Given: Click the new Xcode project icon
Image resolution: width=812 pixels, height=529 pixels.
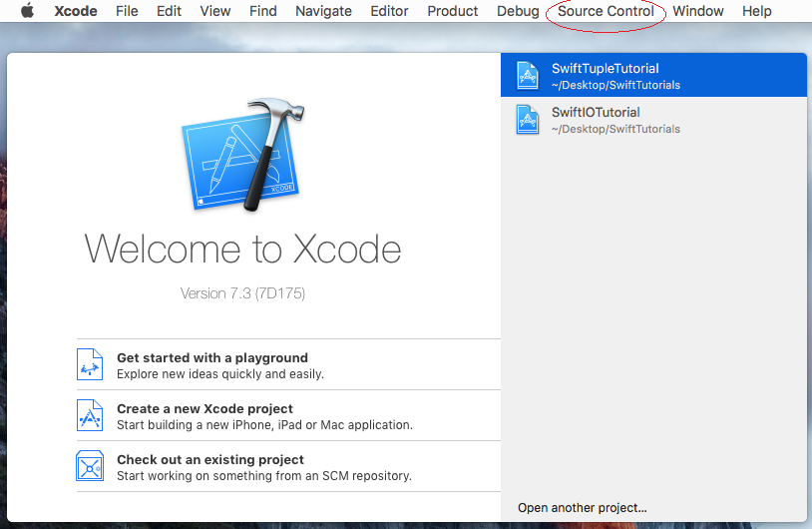Looking at the screenshot, I should tap(90, 415).
